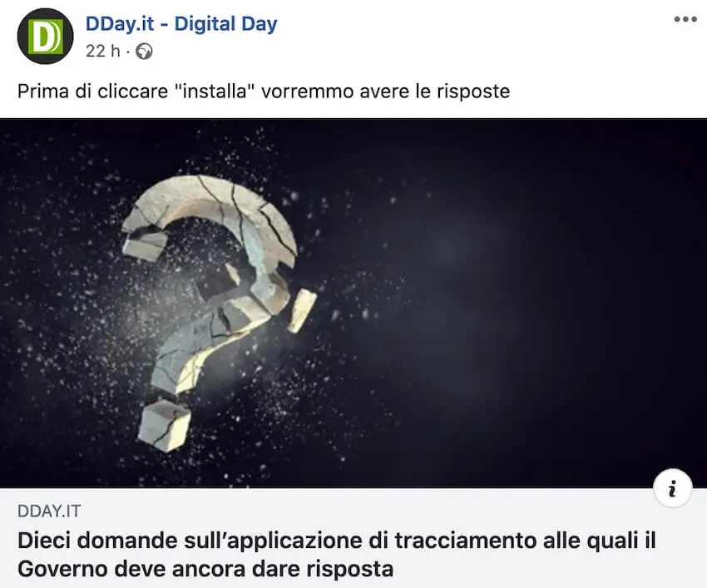Click the DDAY.IT source domain label
The image size is (707, 588).
click(x=49, y=511)
